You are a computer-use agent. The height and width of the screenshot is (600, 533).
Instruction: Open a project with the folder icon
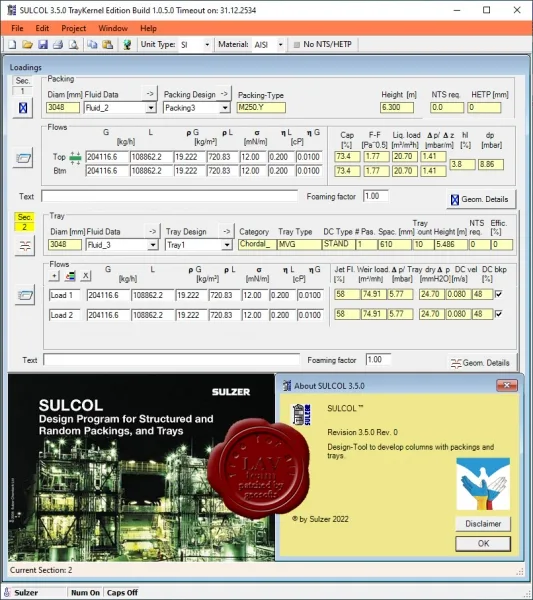tap(27, 44)
